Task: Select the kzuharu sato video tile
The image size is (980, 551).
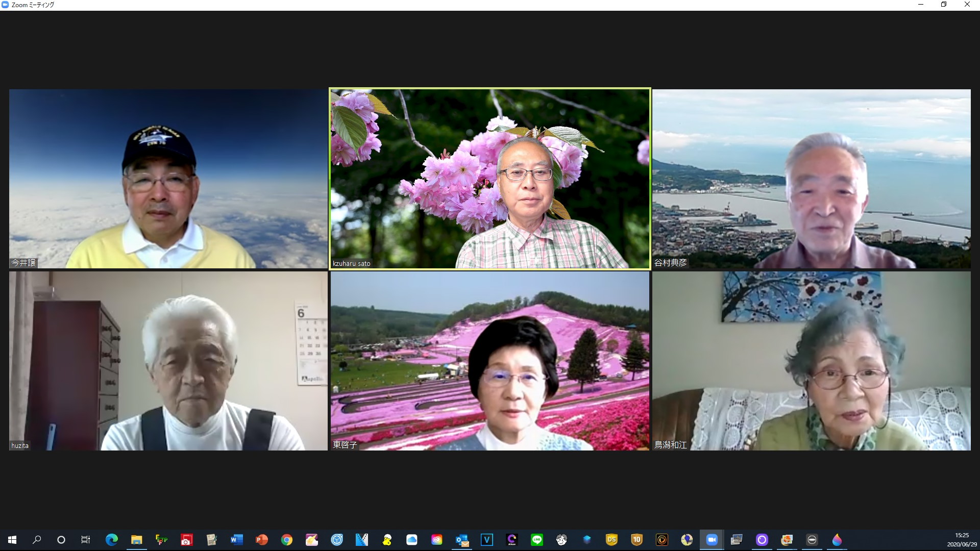Action: click(490, 179)
